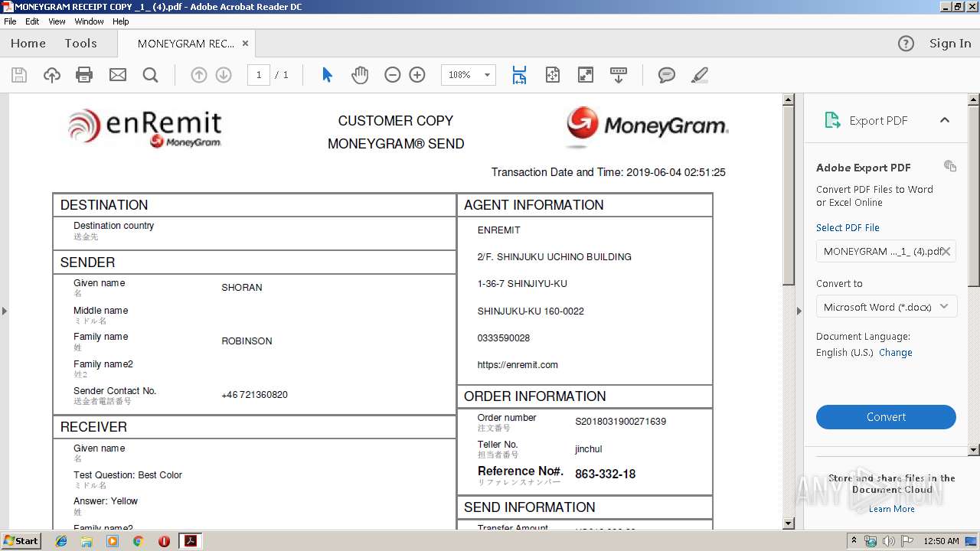980x551 pixels.
Task: Click reference number 863-332-18
Action: (605, 474)
